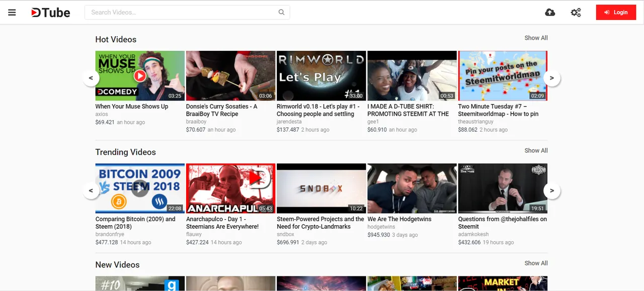This screenshot has width=644, height=291.
Task: Click title Anarchapulco - Day 1
Action: click(x=222, y=223)
